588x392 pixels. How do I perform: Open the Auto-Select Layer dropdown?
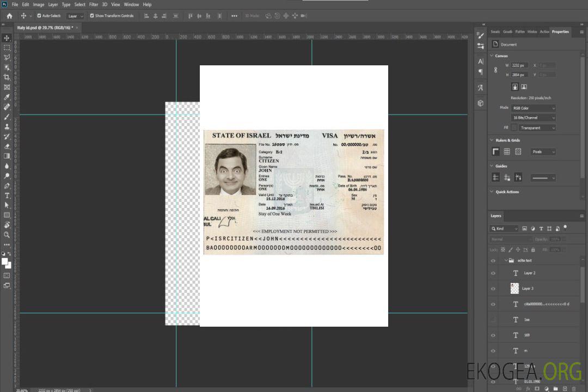pyautogui.click(x=75, y=16)
